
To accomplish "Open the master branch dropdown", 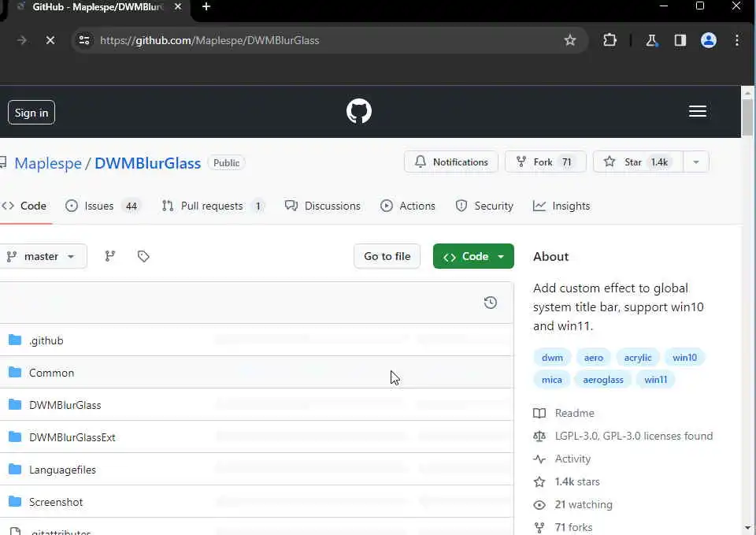I will [43, 256].
